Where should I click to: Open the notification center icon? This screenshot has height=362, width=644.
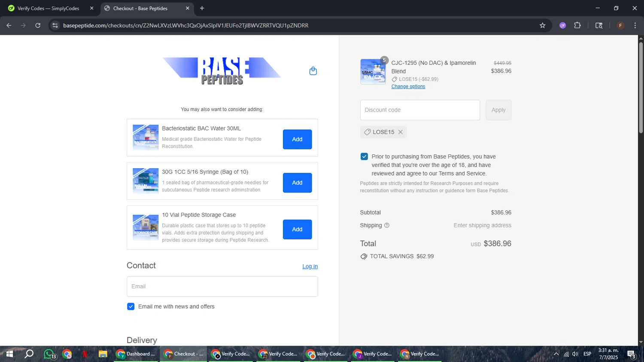(631, 354)
